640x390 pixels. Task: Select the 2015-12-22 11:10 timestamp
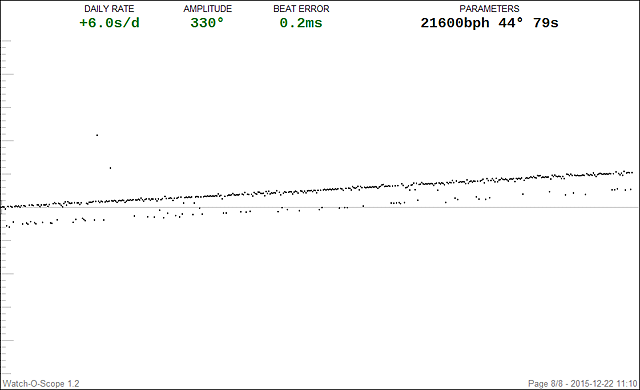point(604,384)
